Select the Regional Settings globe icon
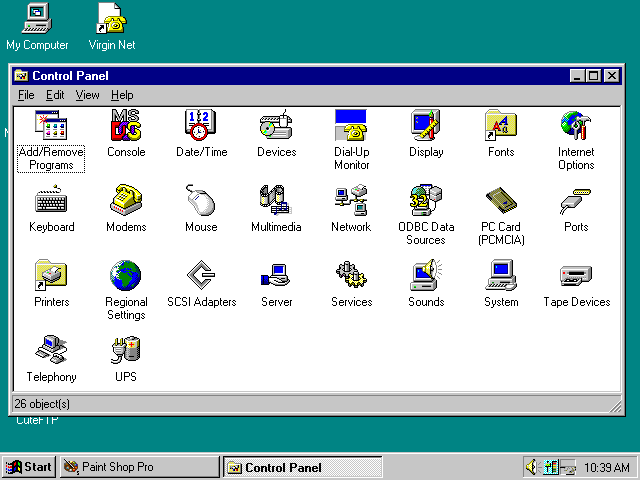The image size is (640, 480). click(126, 275)
